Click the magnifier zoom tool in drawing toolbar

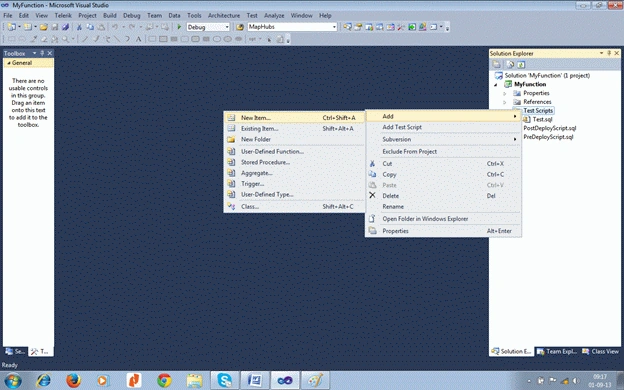pos(65,39)
